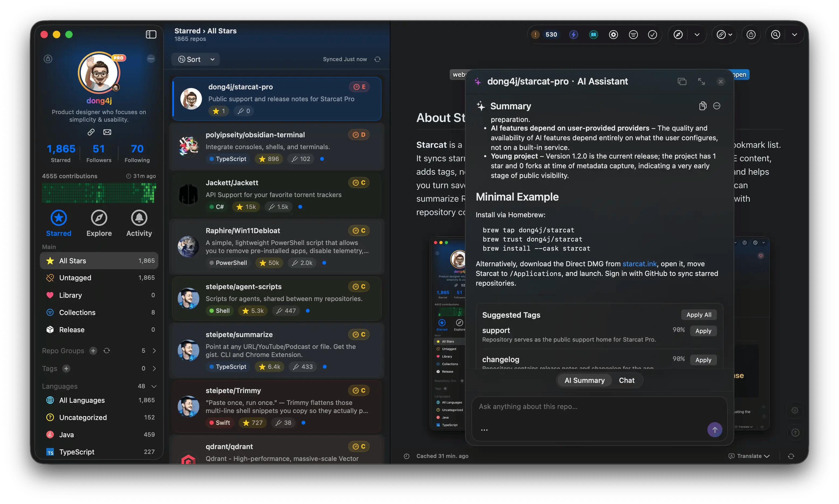Click the Raphire/Win11Debloat PowerShell tag
839x504 pixels.
(x=228, y=263)
